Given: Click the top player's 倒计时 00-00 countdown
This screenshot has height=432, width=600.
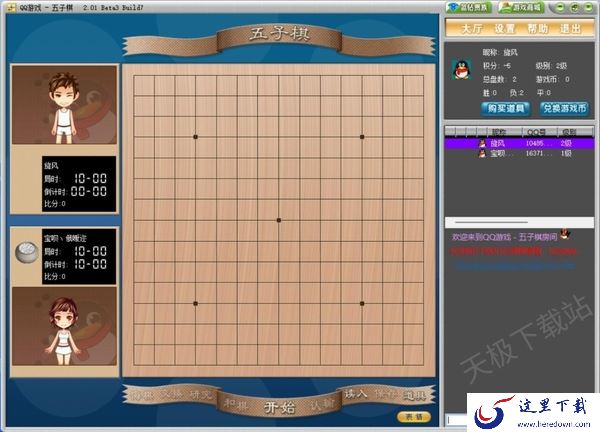Looking at the screenshot, I should pos(89,191).
